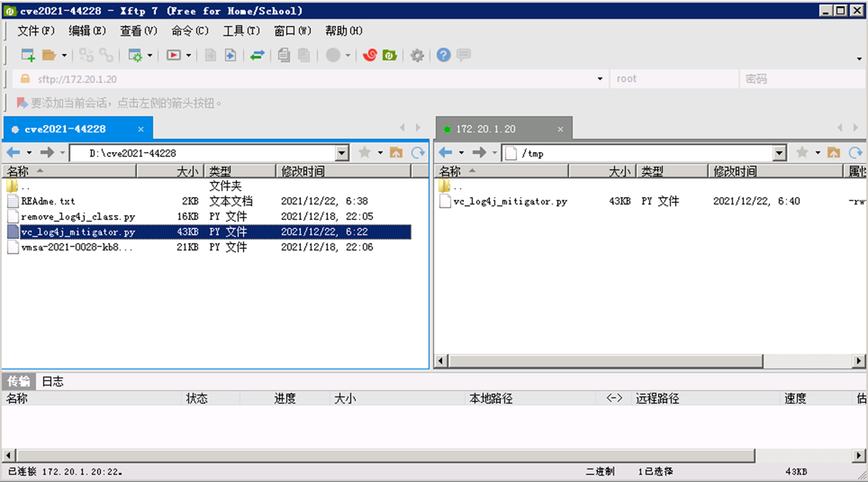Open the 编辑(E) menu

pos(87,31)
